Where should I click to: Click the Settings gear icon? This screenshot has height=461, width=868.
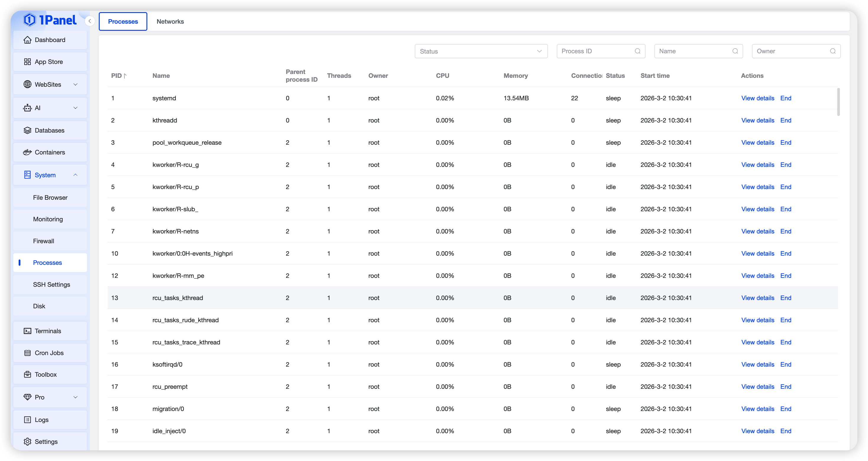tap(27, 441)
